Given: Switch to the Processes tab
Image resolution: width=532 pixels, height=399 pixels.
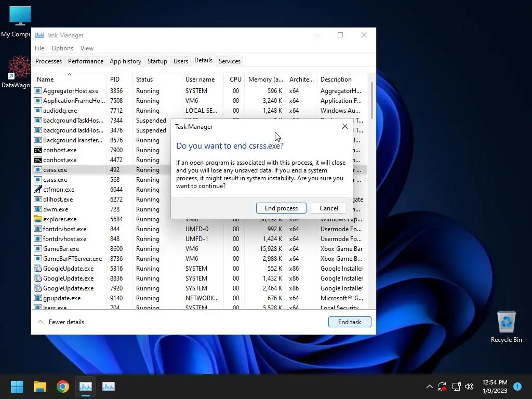Looking at the screenshot, I should click(48, 61).
